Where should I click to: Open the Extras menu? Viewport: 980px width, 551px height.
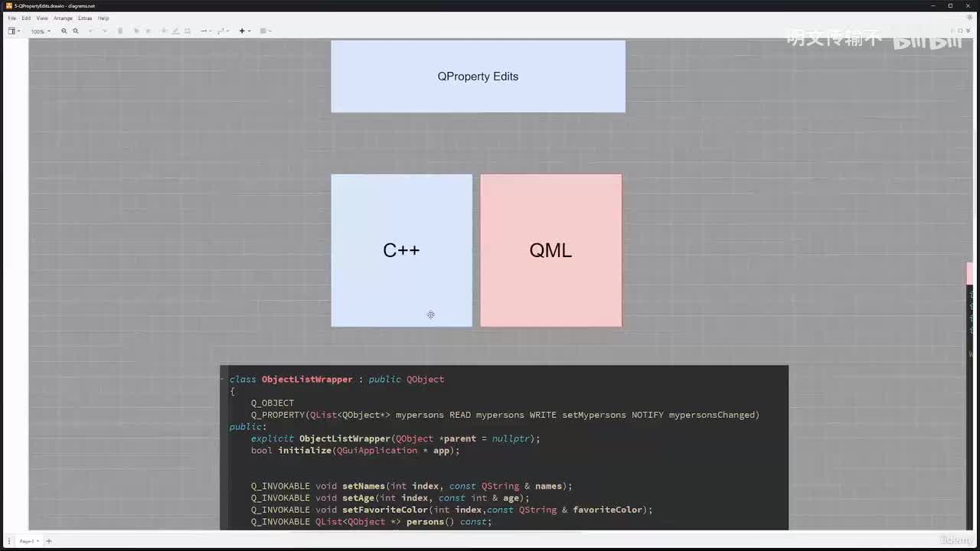[x=85, y=18]
